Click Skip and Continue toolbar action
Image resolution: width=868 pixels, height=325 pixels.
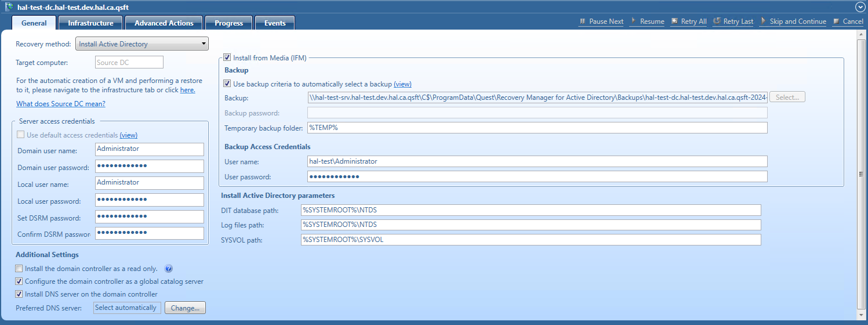coord(793,21)
